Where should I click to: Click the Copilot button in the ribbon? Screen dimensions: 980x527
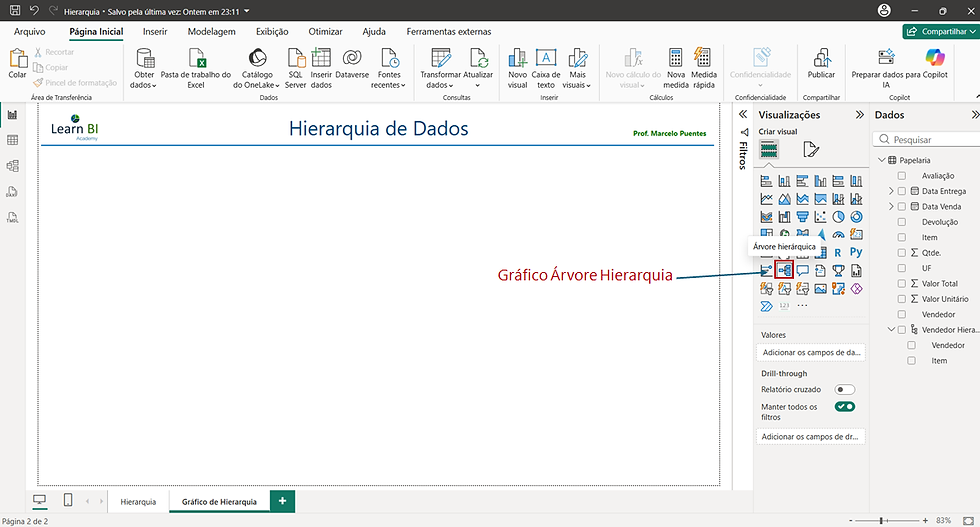coord(935,63)
